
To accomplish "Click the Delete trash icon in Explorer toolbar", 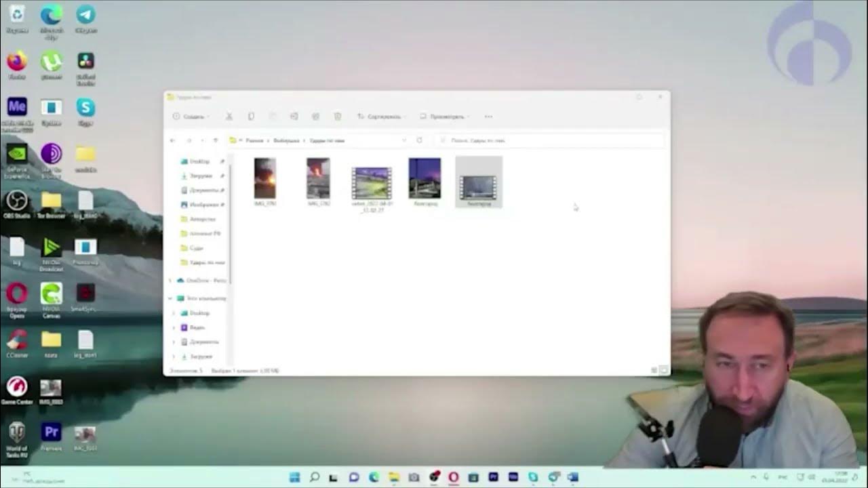I will click(338, 117).
